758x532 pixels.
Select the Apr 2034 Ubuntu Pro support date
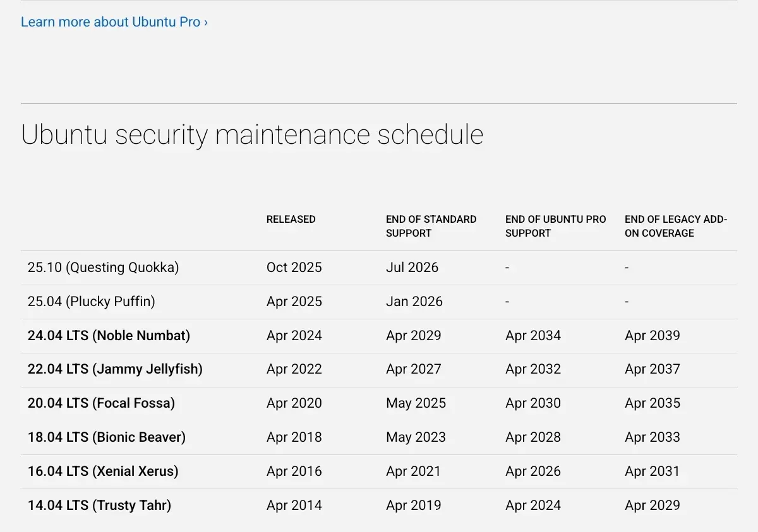pos(532,336)
